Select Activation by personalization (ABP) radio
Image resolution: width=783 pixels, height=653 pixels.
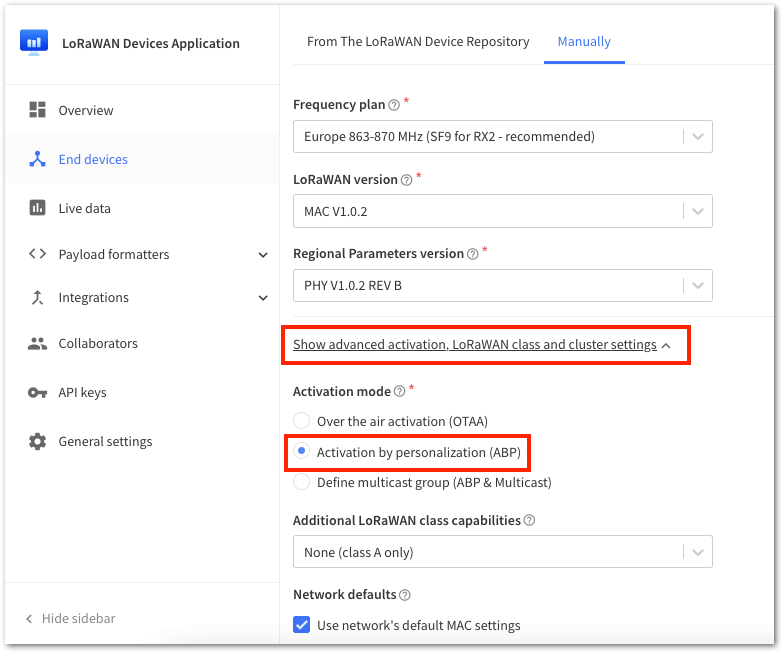tap(302, 451)
